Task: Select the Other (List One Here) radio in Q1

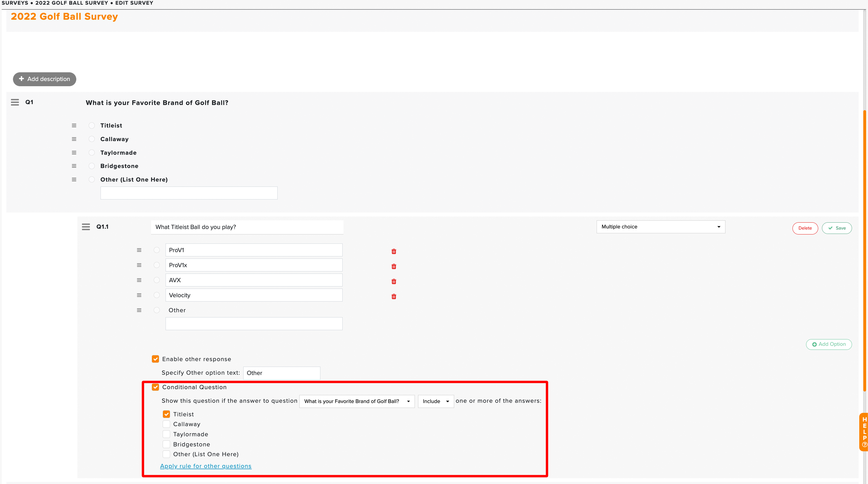Action: point(92,180)
